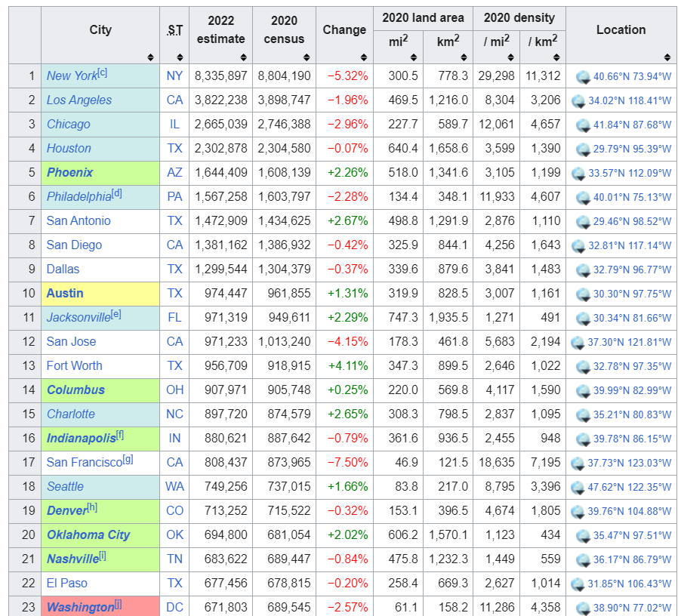The width and height of the screenshot is (681, 616).
Task: Open the globe icon for Fort Worth
Action: pyautogui.click(x=582, y=367)
